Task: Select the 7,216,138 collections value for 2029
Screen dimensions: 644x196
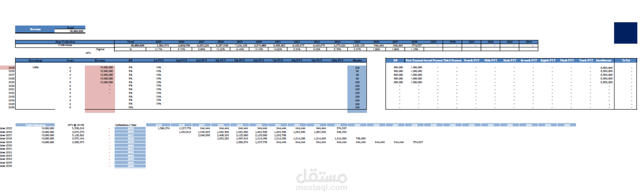Action: [x=241, y=45]
